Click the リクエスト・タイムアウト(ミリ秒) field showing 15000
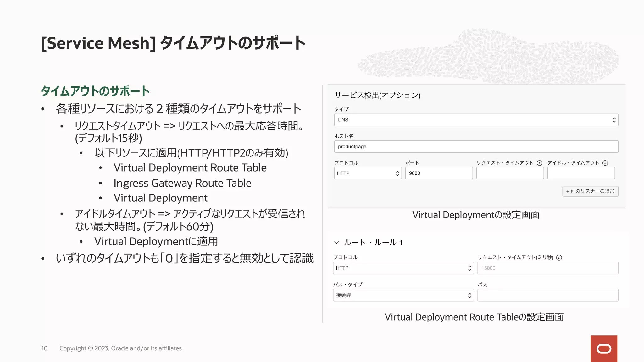Screen dimensions: 644x362 pos(548,268)
